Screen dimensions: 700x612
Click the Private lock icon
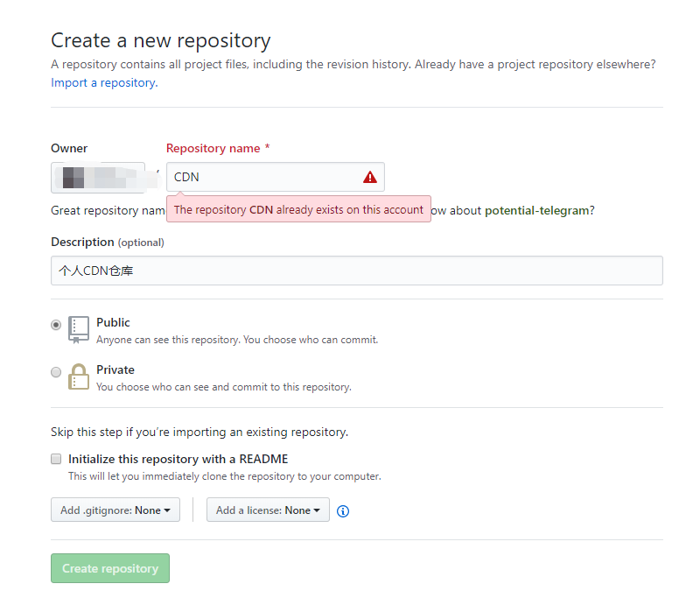click(x=79, y=376)
